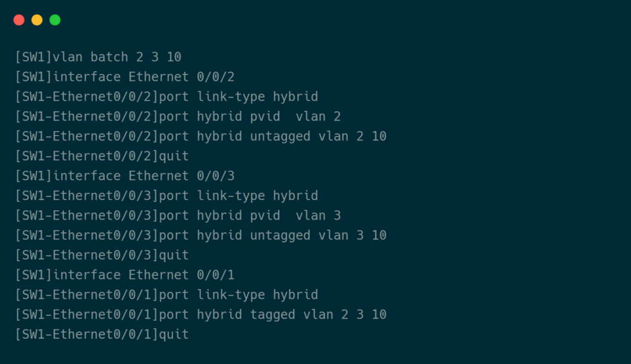Click the green maximize window dot

pyautogui.click(x=55, y=20)
